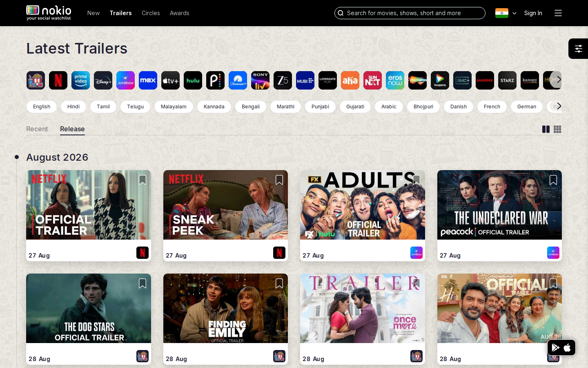The height and width of the screenshot is (368, 588).
Task: Bookmark the Once More trailer
Action: pos(416,283)
